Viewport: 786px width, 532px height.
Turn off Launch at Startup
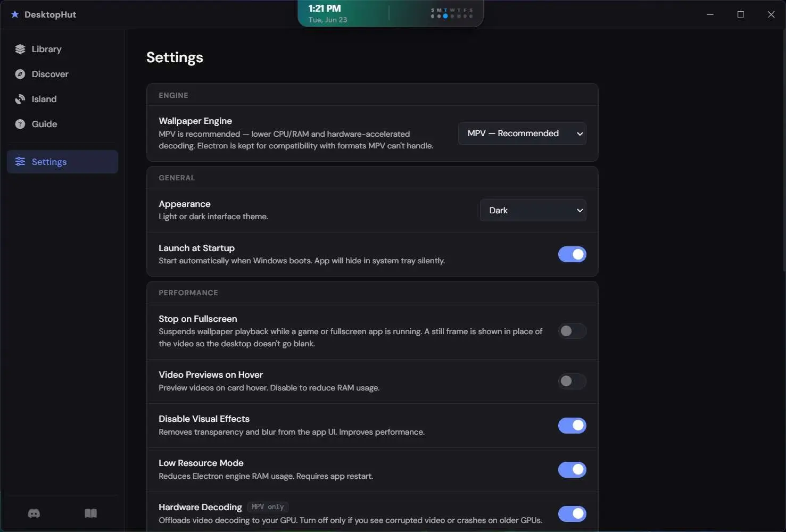point(572,254)
